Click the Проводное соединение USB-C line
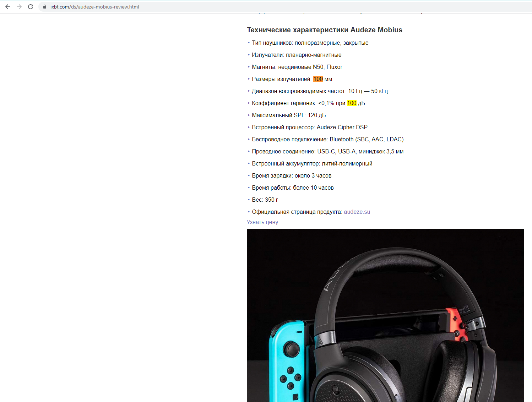The image size is (532, 402). [328, 151]
